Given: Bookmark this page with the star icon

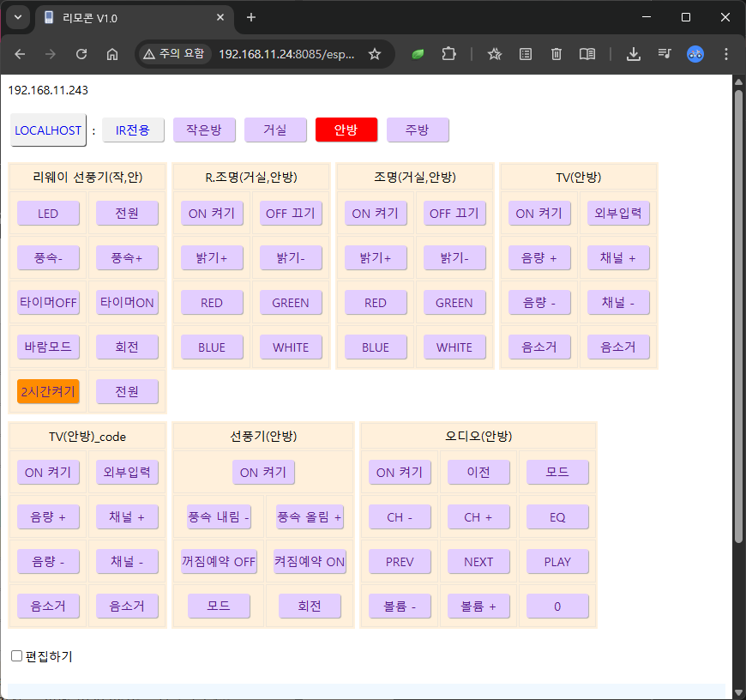Looking at the screenshot, I should click(x=375, y=54).
